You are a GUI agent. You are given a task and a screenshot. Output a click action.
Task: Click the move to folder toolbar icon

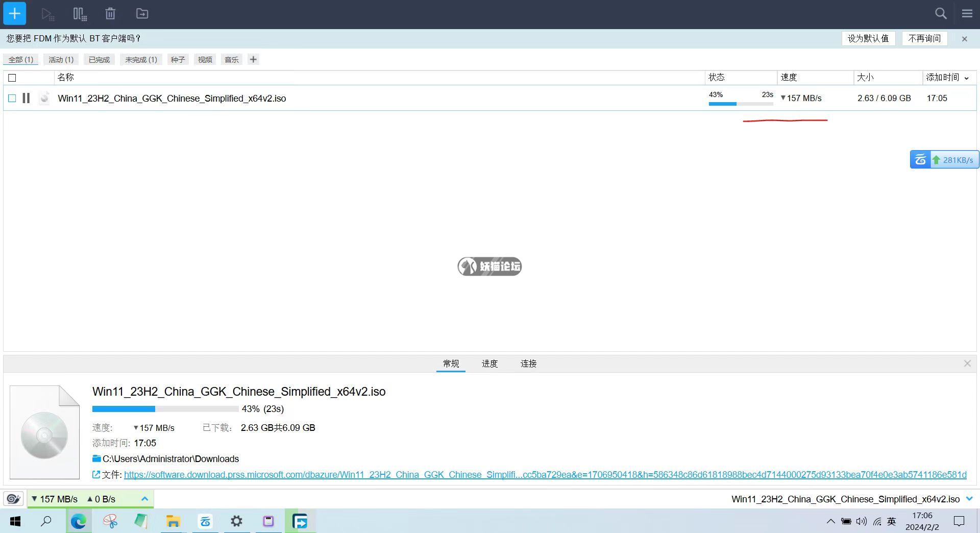[x=142, y=14]
